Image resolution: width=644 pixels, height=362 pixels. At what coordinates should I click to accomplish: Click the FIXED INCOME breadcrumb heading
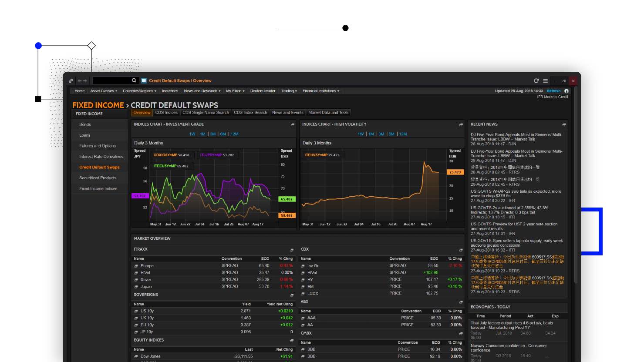click(98, 105)
